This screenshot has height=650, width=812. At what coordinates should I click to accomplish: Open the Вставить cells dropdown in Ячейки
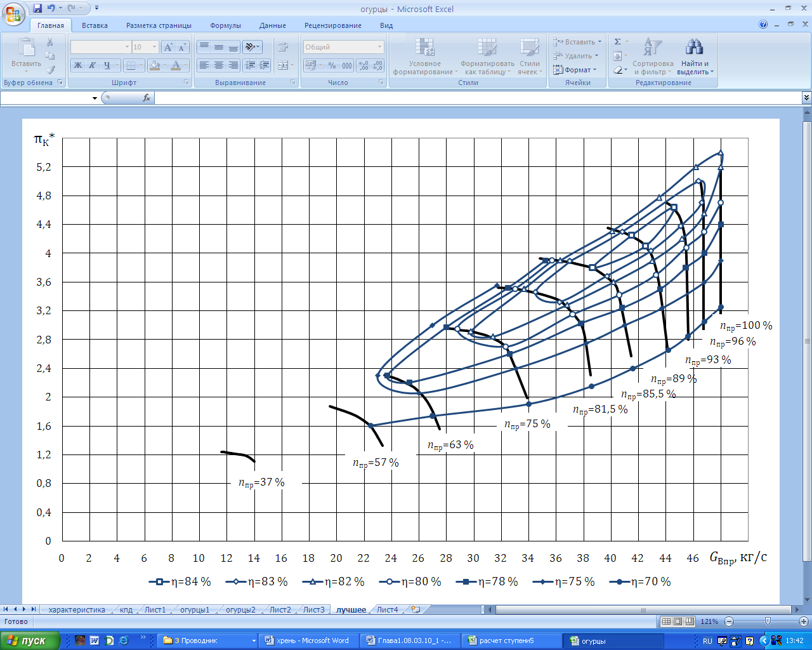pyautogui.click(x=599, y=42)
